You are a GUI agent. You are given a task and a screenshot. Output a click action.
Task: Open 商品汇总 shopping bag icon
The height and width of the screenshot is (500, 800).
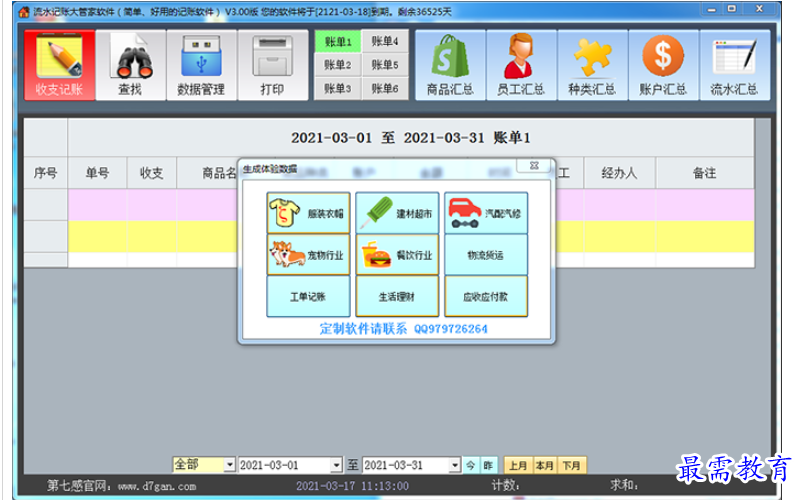point(450,65)
